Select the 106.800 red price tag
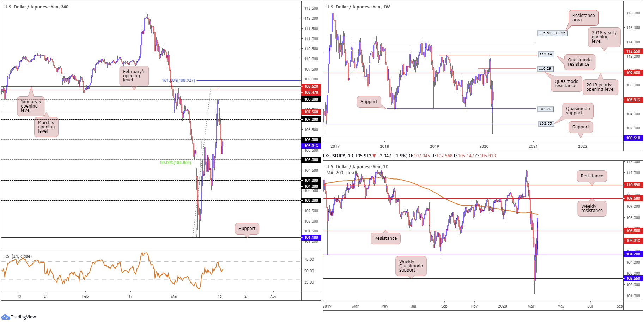644x322 pixels. pos(633,231)
